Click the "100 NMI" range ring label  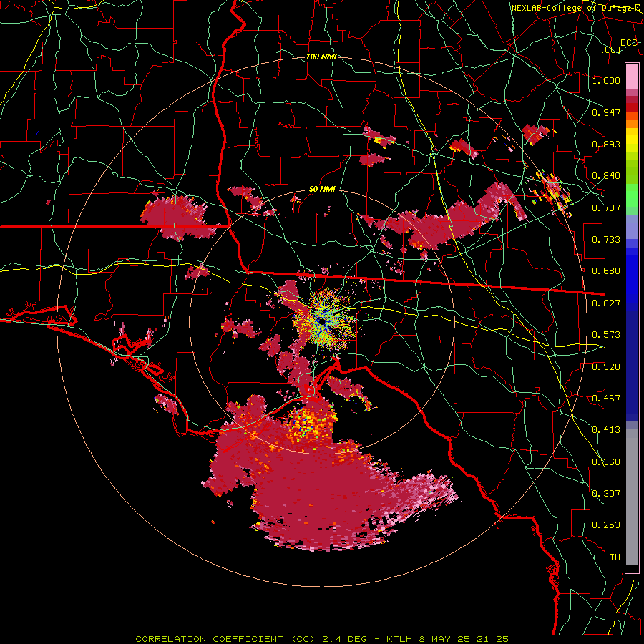click(x=321, y=57)
